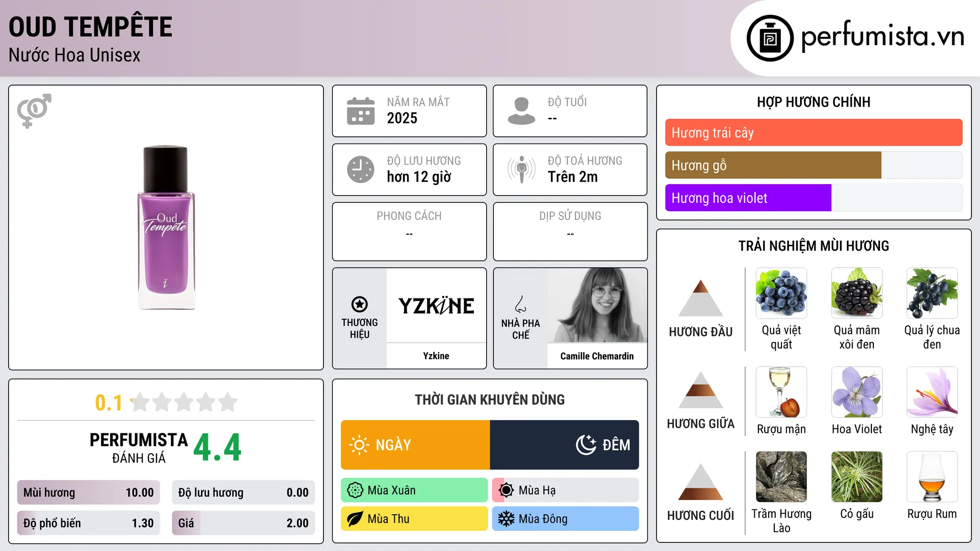Select the Hương cuối pyramid icon

click(x=701, y=482)
